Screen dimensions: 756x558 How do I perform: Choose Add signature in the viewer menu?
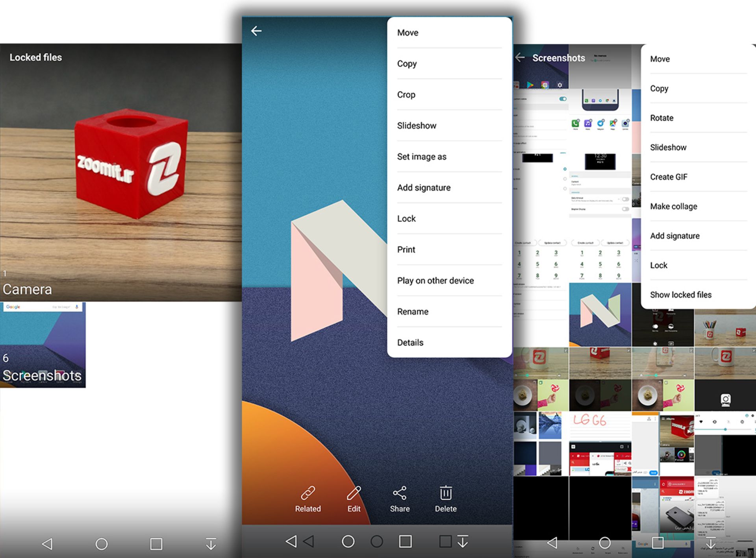pyautogui.click(x=449, y=188)
